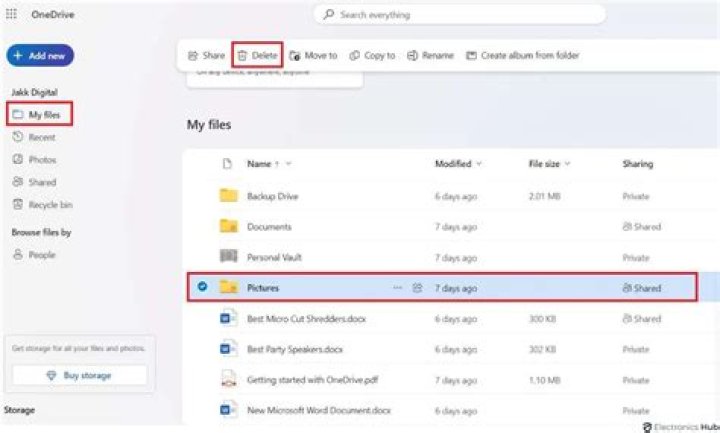Click the Add new button
This screenshot has width=720, height=433.
coord(40,56)
